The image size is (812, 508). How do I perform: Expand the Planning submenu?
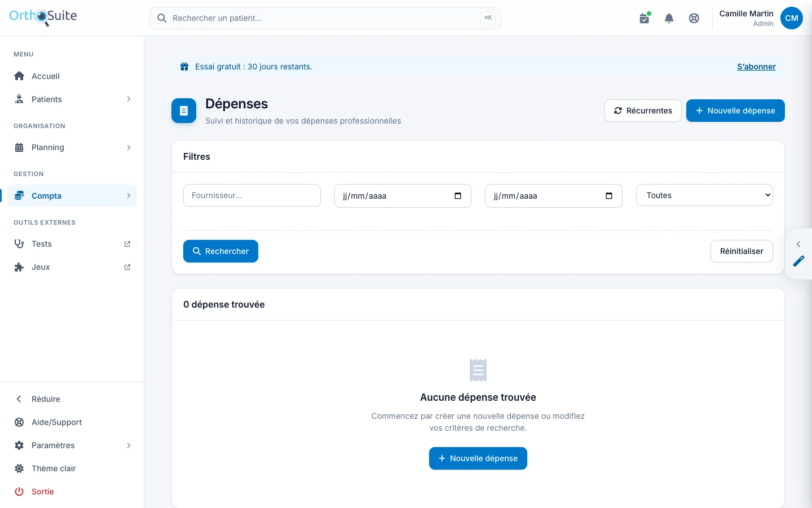[x=72, y=147]
